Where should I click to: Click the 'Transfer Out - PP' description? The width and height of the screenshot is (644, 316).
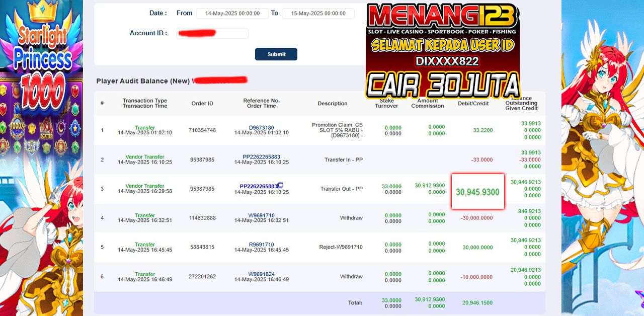coord(342,189)
